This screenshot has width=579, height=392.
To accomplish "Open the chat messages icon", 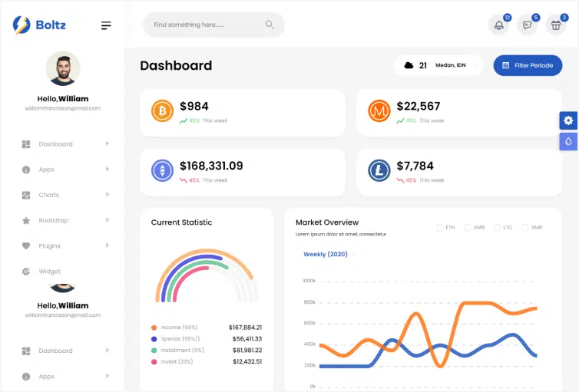I will (x=528, y=25).
